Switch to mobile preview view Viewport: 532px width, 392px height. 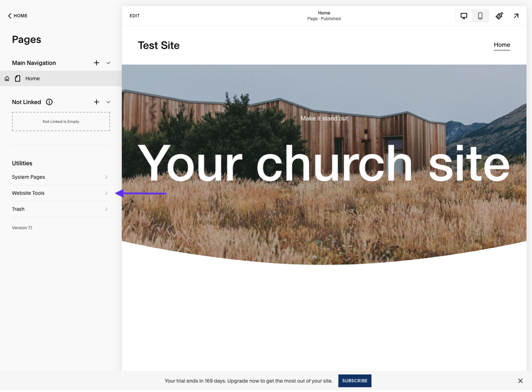point(480,16)
